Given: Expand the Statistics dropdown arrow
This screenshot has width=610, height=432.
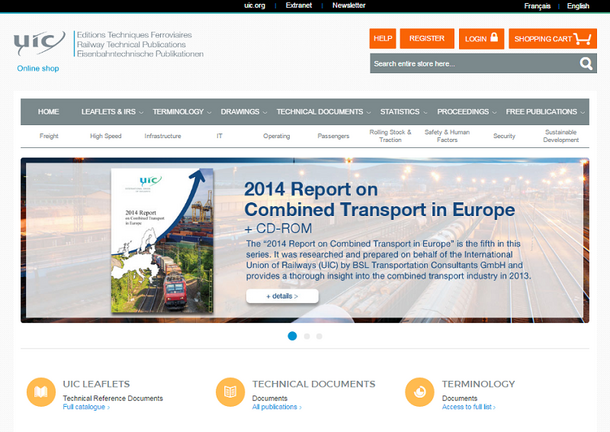Looking at the screenshot, I should pyautogui.click(x=425, y=112).
